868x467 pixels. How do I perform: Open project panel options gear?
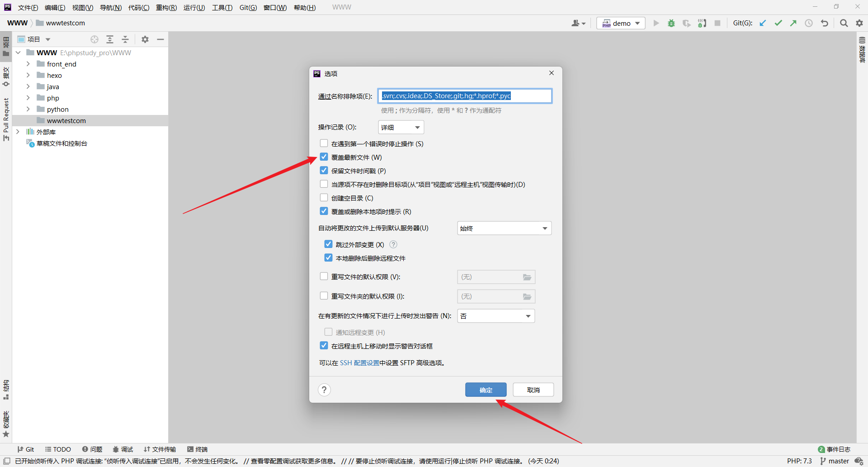click(x=145, y=39)
